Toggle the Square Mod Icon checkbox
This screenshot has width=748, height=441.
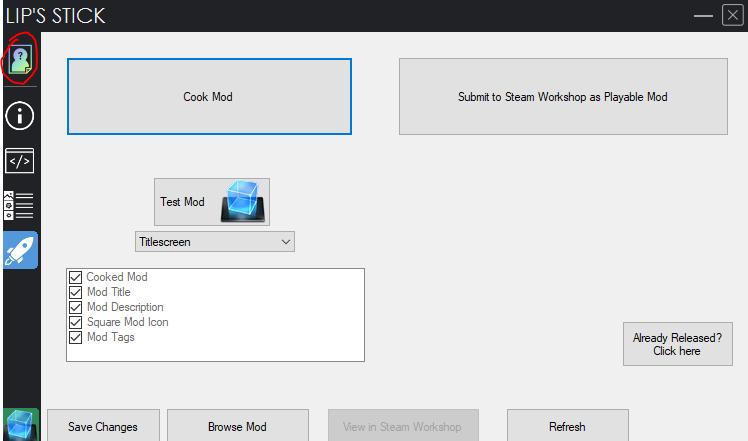coord(75,322)
